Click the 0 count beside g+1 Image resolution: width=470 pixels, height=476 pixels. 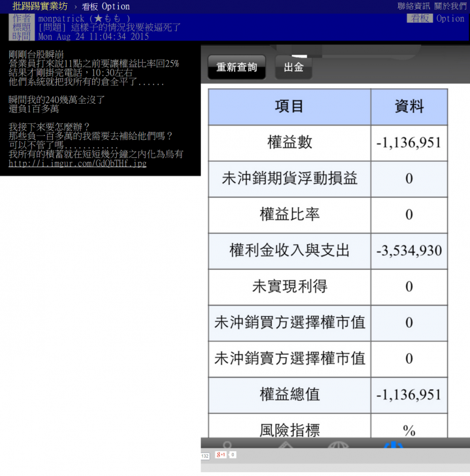coord(232,454)
